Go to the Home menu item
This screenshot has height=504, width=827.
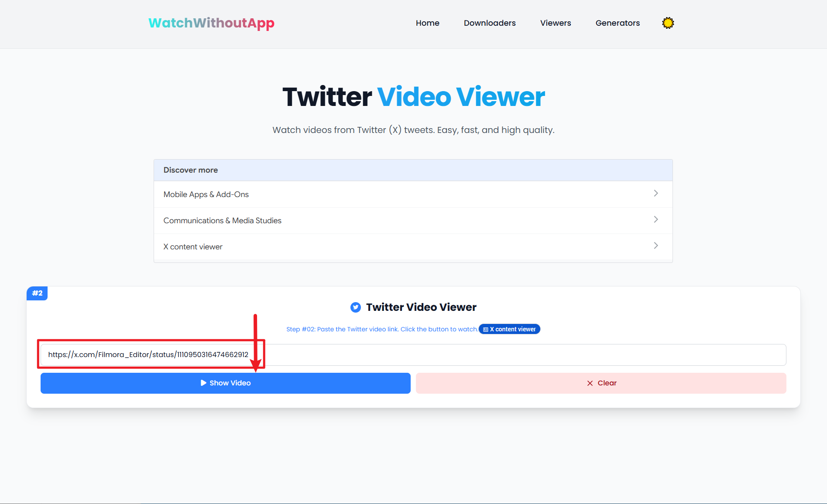click(427, 23)
